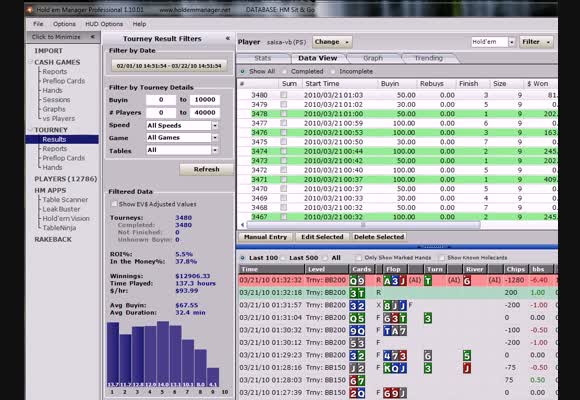Click the Edit Selected button
The image size is (580, 400).
(x=322, y=237)
